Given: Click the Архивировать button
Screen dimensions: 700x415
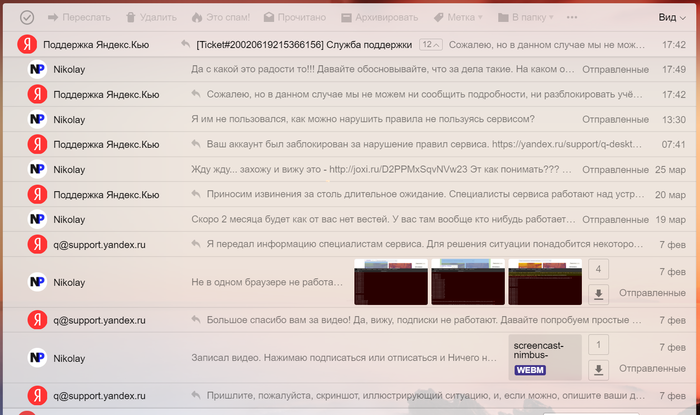Looking at the screenshot, I should tap(379, 17).
